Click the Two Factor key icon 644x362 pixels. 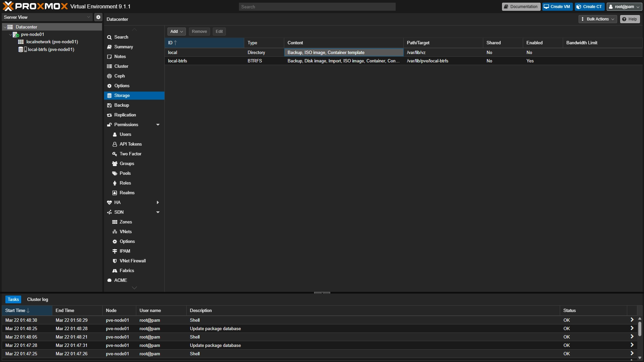coord(115,154)
